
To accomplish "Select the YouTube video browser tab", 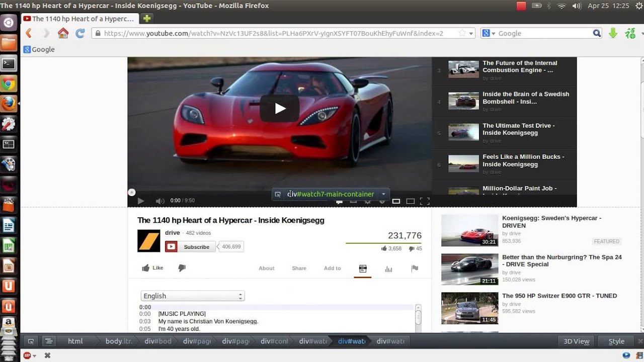I will point(79,19).
